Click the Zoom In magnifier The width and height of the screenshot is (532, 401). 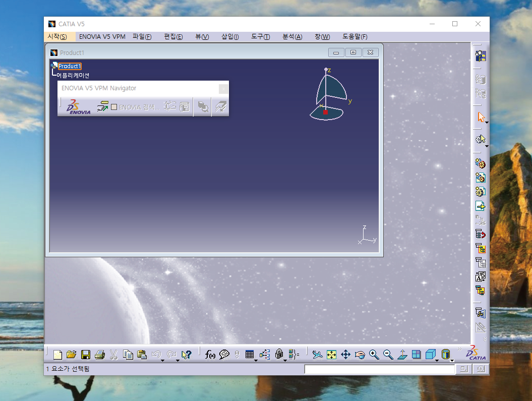pos(374,355)
